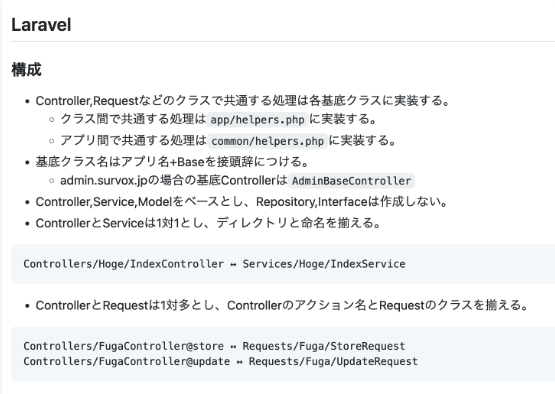Click the bullet ControllerとRequestは1対多とし

coord(282,305)
